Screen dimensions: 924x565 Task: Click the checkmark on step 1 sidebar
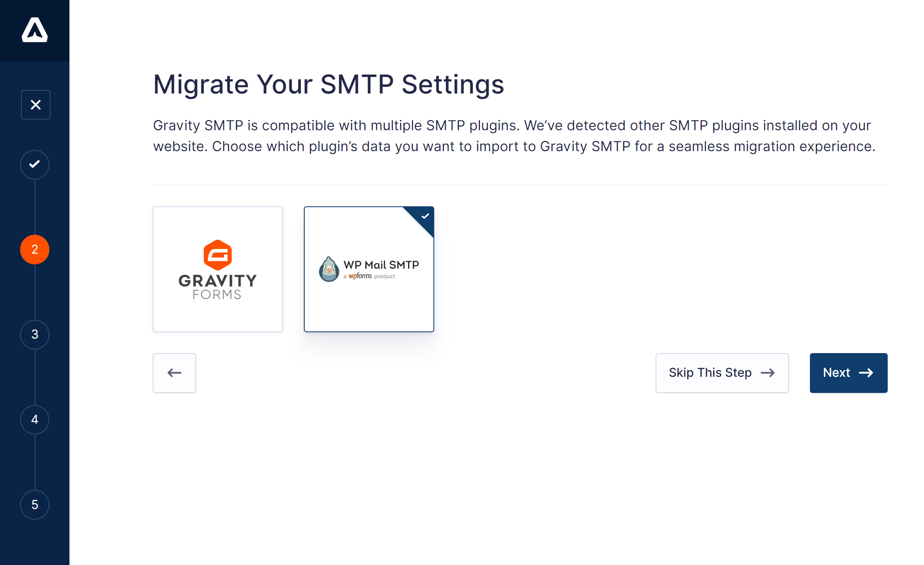tap(35, 165)
